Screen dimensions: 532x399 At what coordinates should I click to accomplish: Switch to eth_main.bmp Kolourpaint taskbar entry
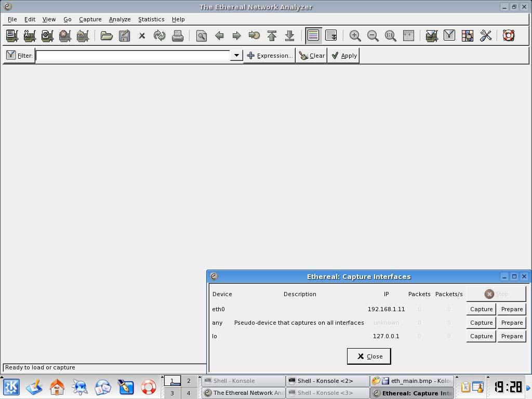click(412, 381)
